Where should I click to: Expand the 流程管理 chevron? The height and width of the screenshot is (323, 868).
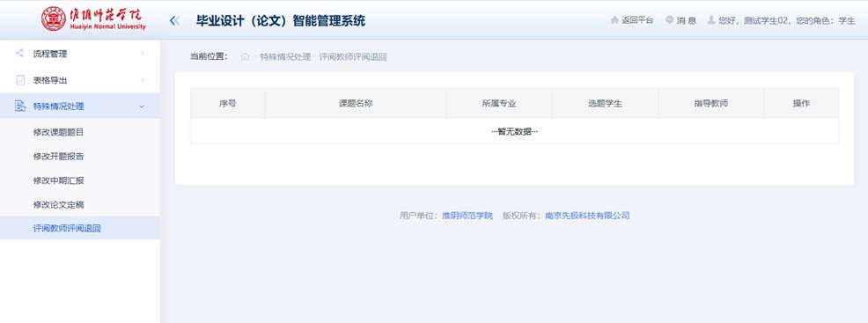[x=143, y=54]
